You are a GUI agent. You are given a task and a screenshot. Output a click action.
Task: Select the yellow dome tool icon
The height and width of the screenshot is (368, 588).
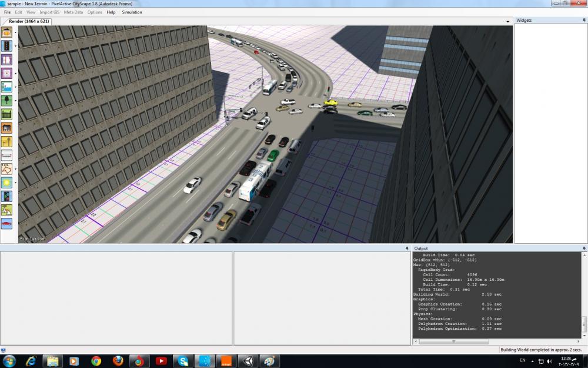tap(6, 32)
